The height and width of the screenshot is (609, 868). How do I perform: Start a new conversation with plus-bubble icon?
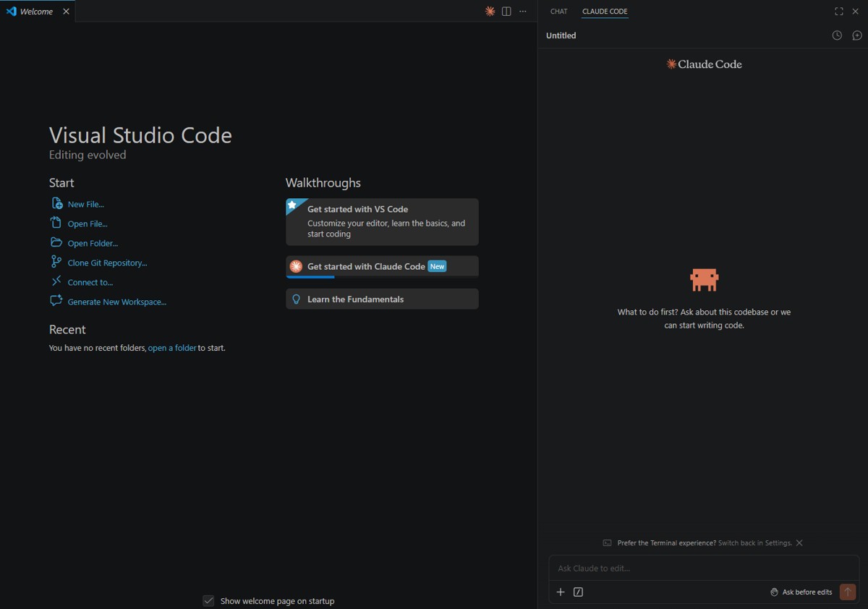coord(857,35)
